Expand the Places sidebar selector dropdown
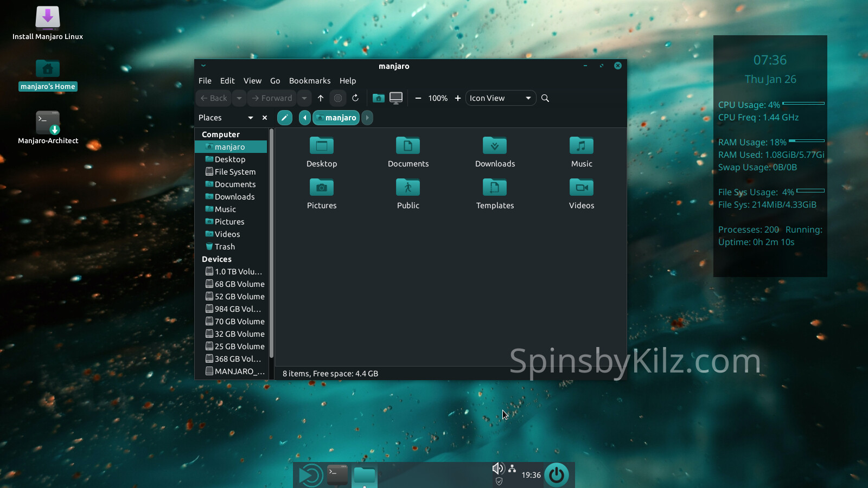The width and height of the screenshot is (868, 488). (250, 118)
